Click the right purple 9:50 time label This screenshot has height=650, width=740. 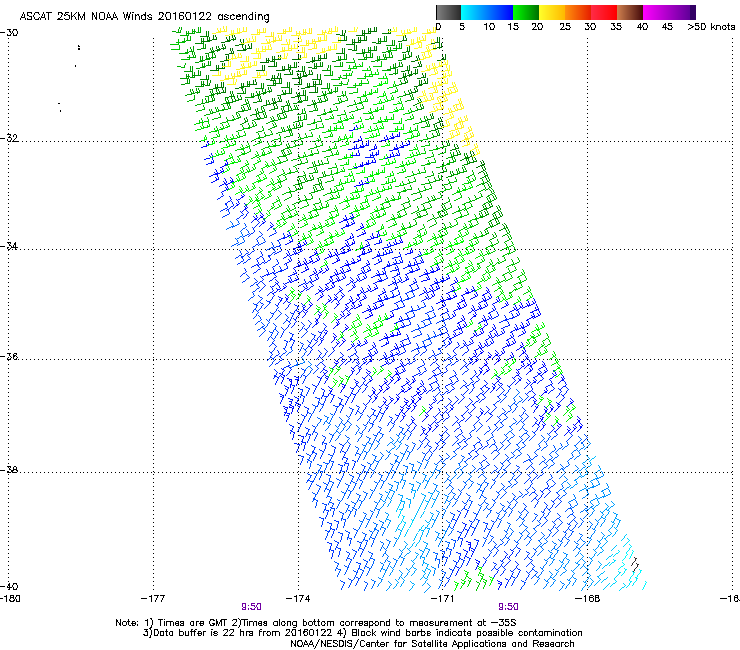pyautogui.click(x=508, y=607)
